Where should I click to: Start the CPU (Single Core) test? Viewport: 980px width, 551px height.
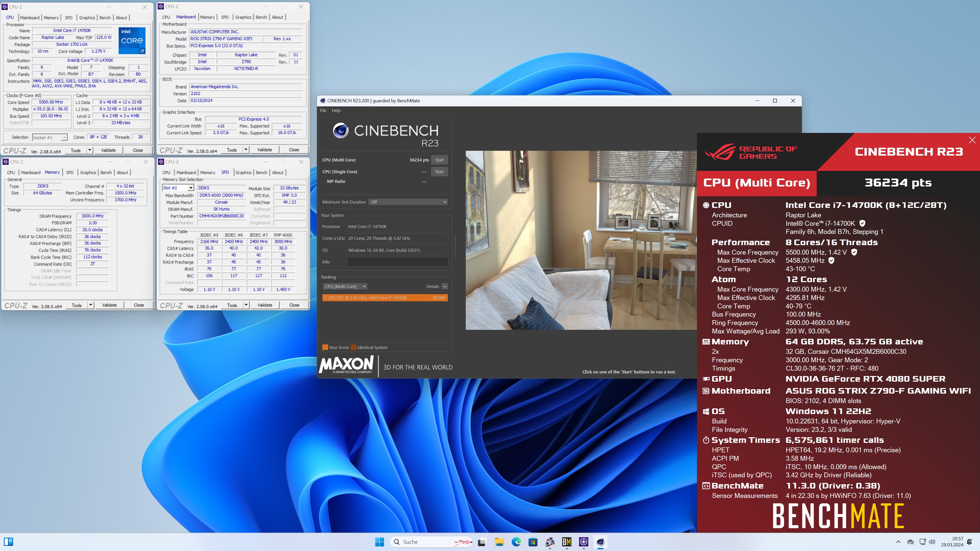(439, 171)
